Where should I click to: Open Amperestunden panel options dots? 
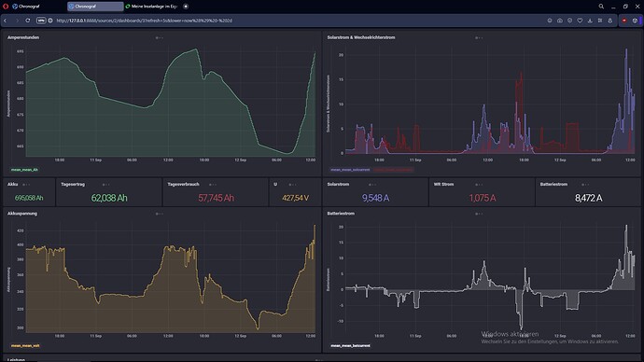[159, 37]
